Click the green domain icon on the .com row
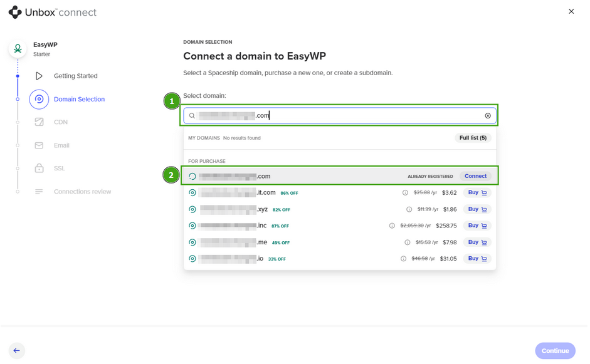The width and height of the screenshot is (590, 364). coord(192,175)
